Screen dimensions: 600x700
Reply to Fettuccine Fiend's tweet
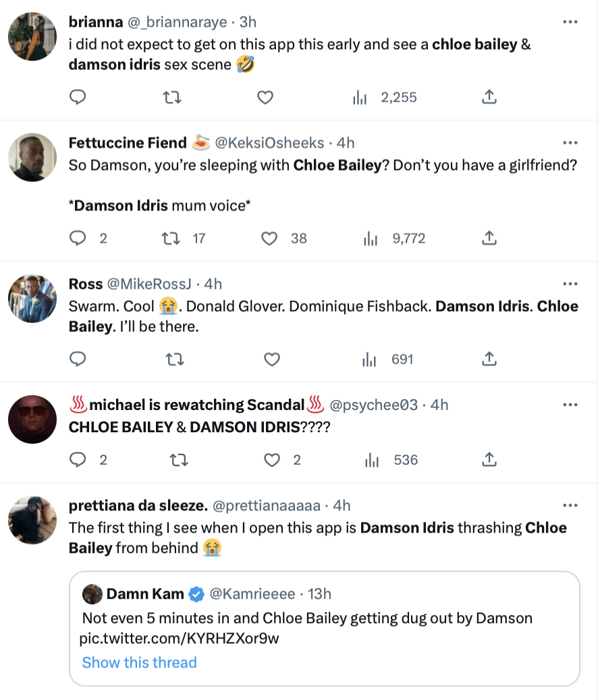(78, 238)
